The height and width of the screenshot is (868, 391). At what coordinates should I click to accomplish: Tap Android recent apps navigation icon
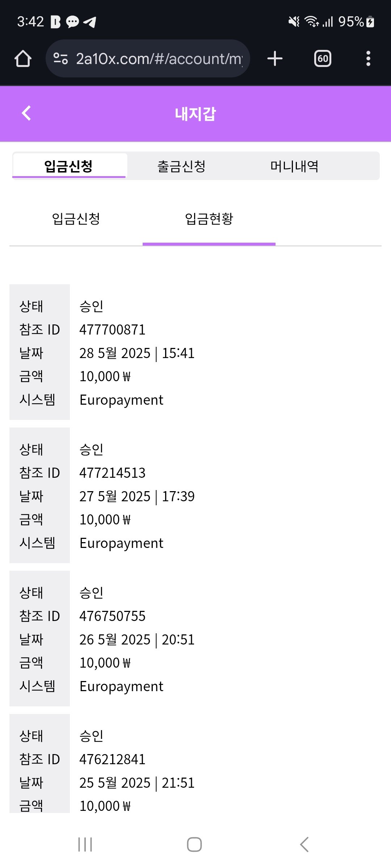coord(85,844)
